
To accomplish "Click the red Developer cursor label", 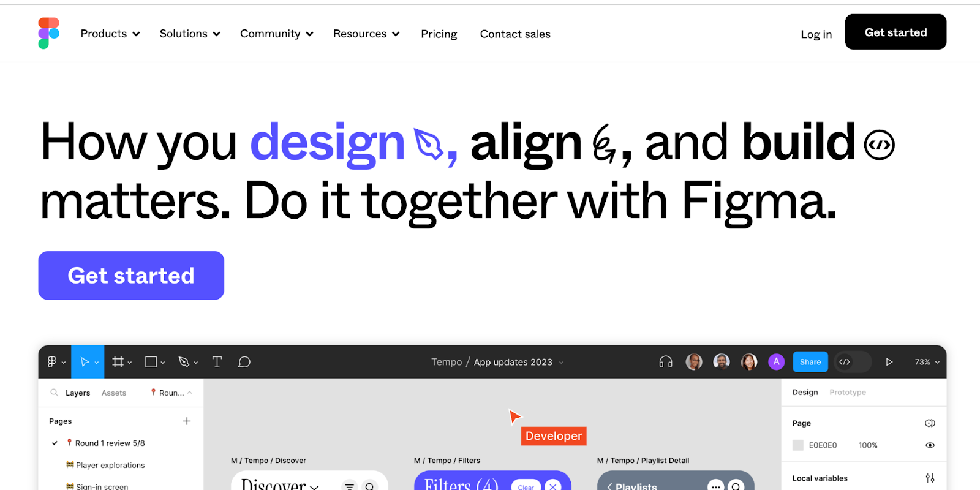I will click(554, 436).
